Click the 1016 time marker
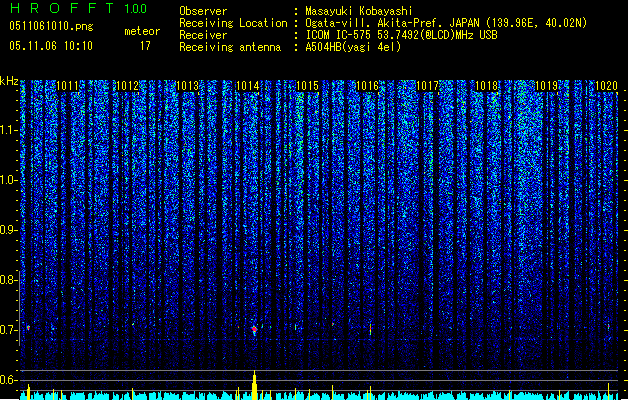 (x=367, y=86)
